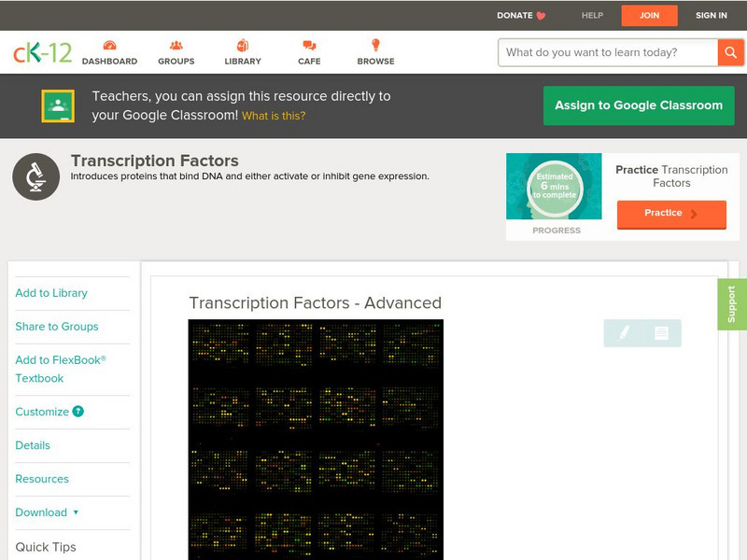Screen dimensions: 747x560
Task: Open the Library icon
Action: 243,44
